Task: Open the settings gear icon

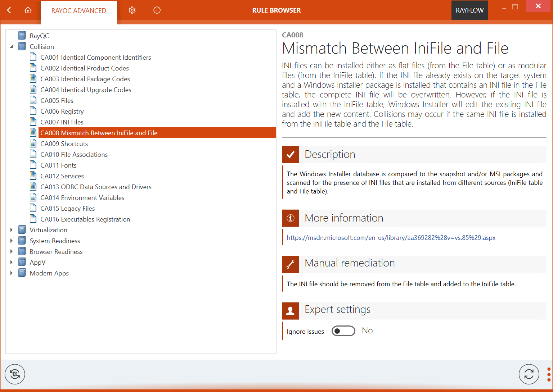Action: pos(132,10)
